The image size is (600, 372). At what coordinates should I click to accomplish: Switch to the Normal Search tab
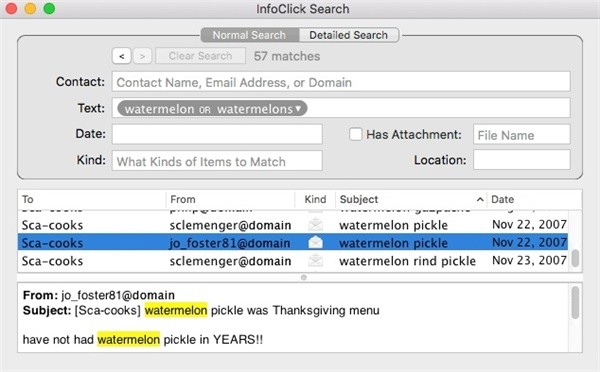tap(249, 35)
